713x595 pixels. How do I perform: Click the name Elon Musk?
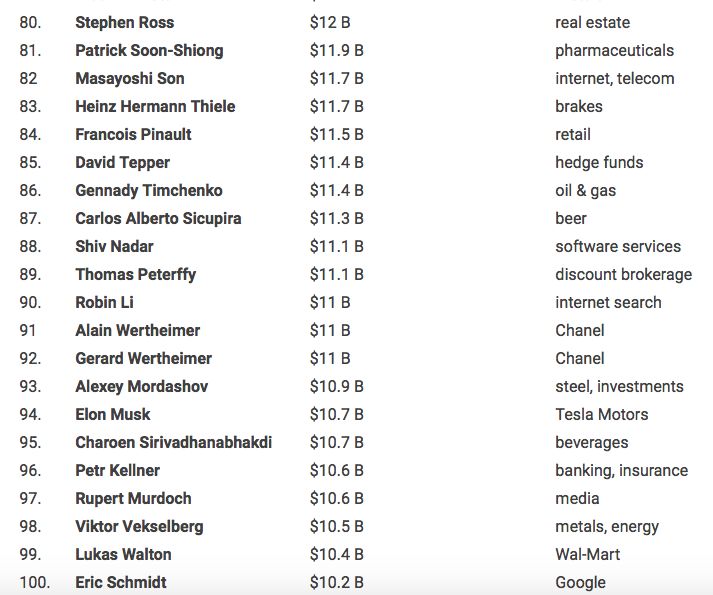point(113,414)
